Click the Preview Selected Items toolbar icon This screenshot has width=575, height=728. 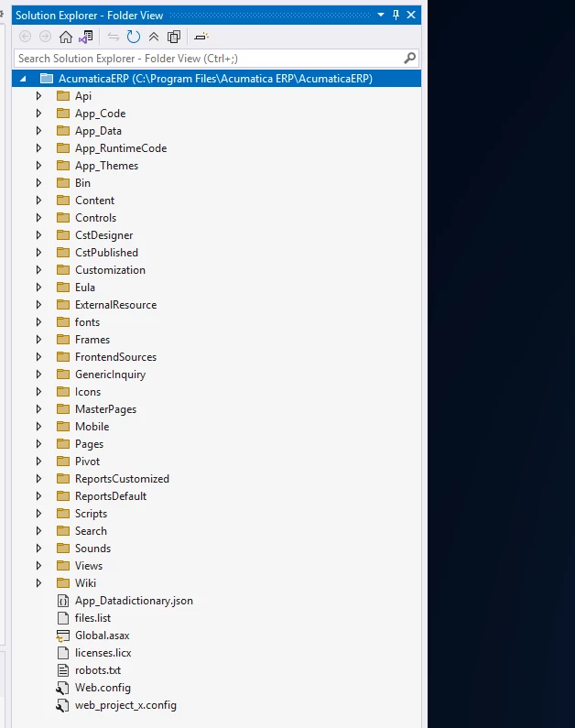click(201, 37)
